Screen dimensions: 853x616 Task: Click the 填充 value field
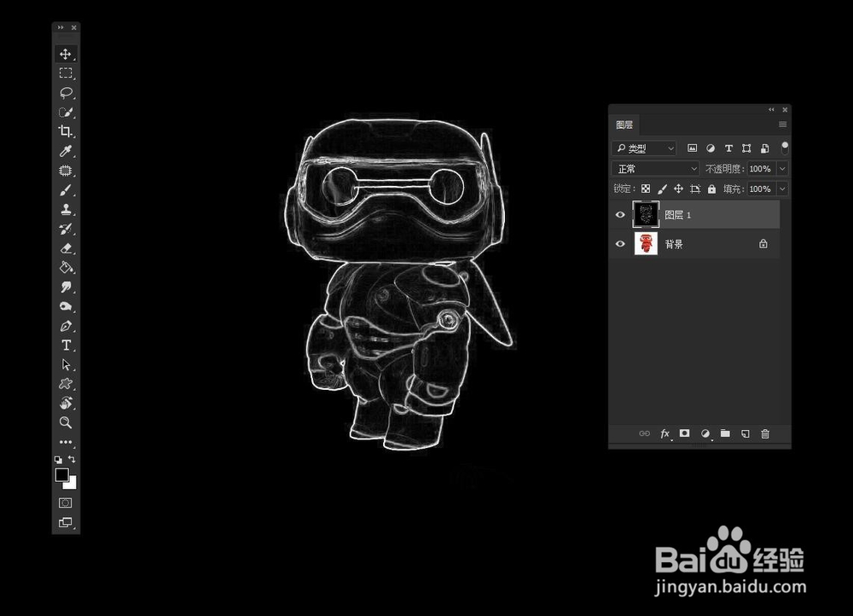(x=762, y=189)
